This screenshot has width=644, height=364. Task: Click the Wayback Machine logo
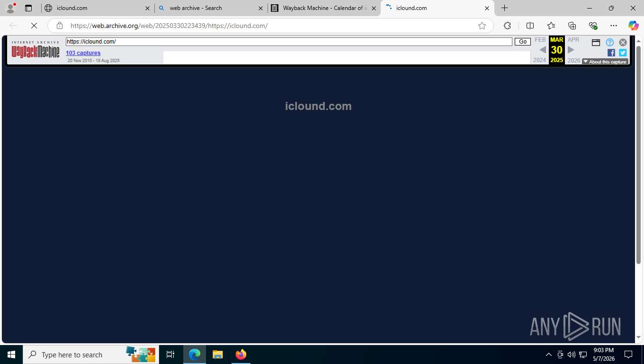(36, 49)
